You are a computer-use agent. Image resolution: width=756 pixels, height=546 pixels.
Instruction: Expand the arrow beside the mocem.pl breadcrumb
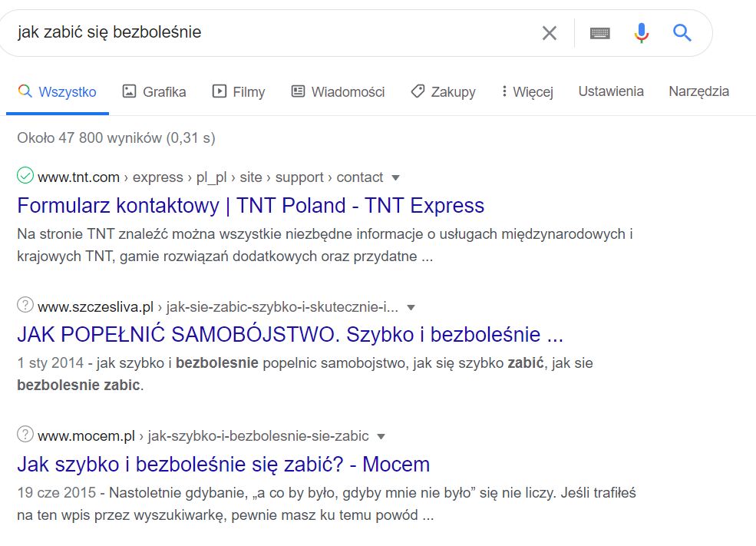[381, 435]
